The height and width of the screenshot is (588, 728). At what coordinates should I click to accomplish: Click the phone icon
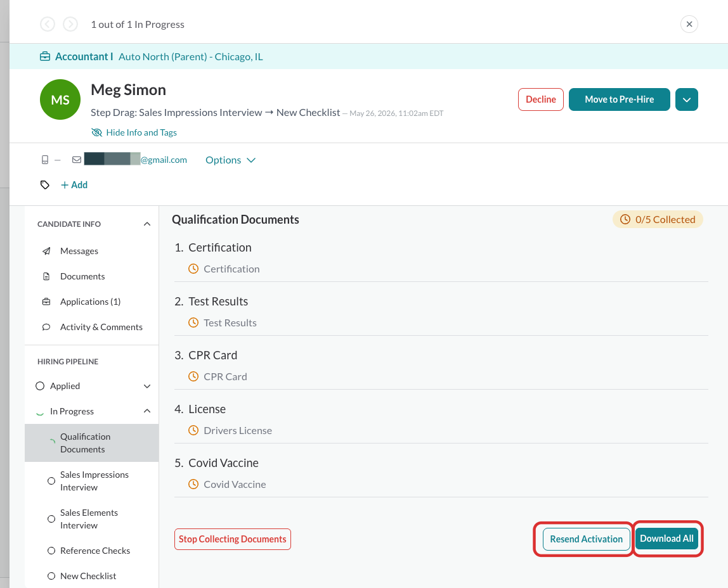tap(45, 160)
